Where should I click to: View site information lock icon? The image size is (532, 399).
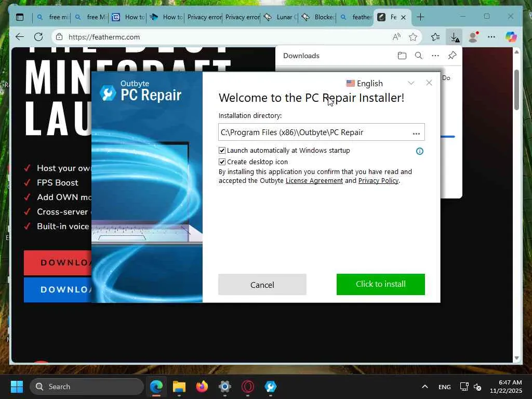59,37
